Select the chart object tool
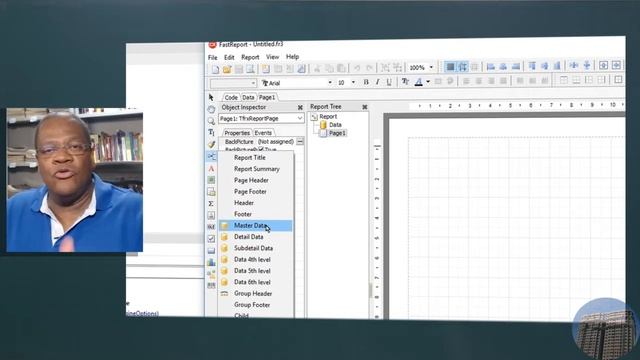The height and width of the screenshot is (360, 640). point(211,262)
